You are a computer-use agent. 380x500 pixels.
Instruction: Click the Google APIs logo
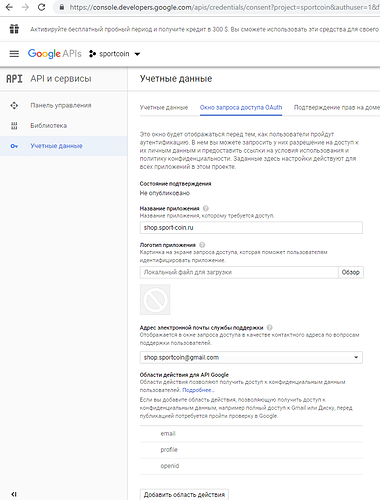pyautogui.click(x=55, y=54)
